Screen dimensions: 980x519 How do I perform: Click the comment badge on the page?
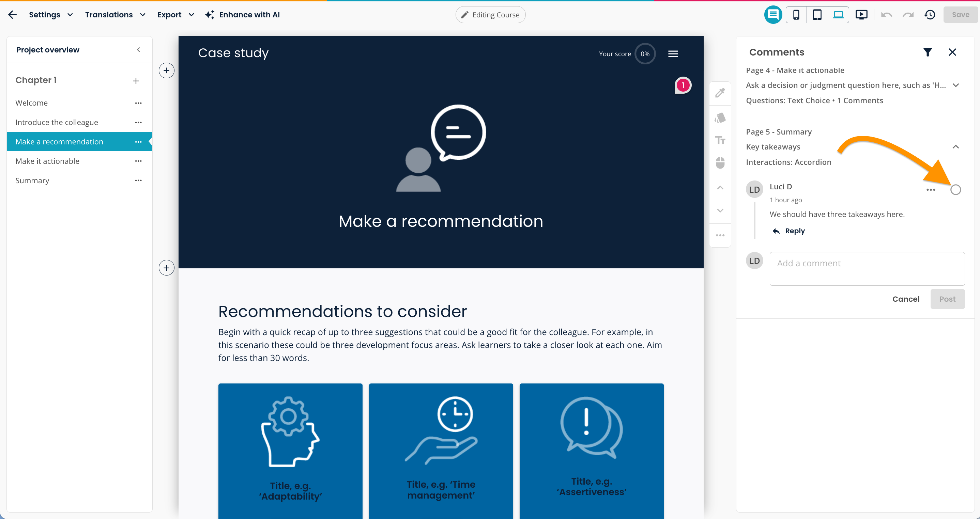tap(683, 85)
